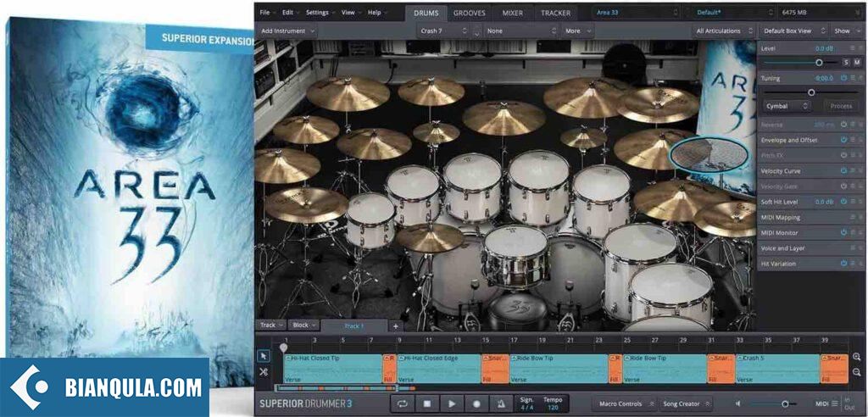Adjust the Tuning slider handle
Image resolution: width=868 pixels, height=417 pixels.
point(811,92)
